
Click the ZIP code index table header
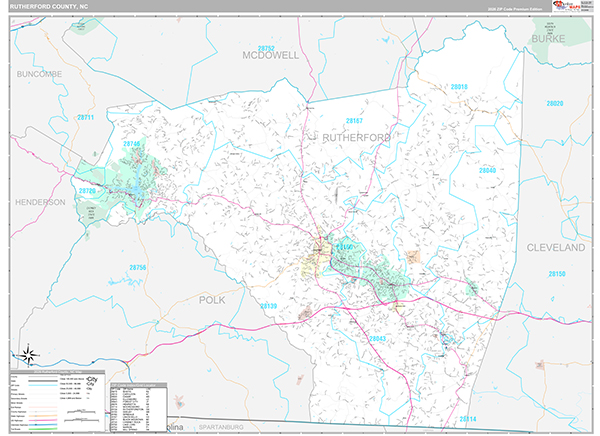[x=139, y=385]
